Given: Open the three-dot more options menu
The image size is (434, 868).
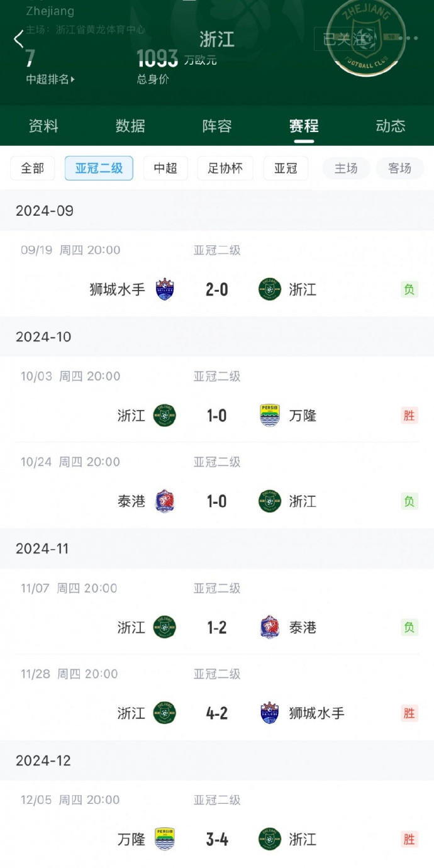Looking at the screenshot, I should point(411,38).
